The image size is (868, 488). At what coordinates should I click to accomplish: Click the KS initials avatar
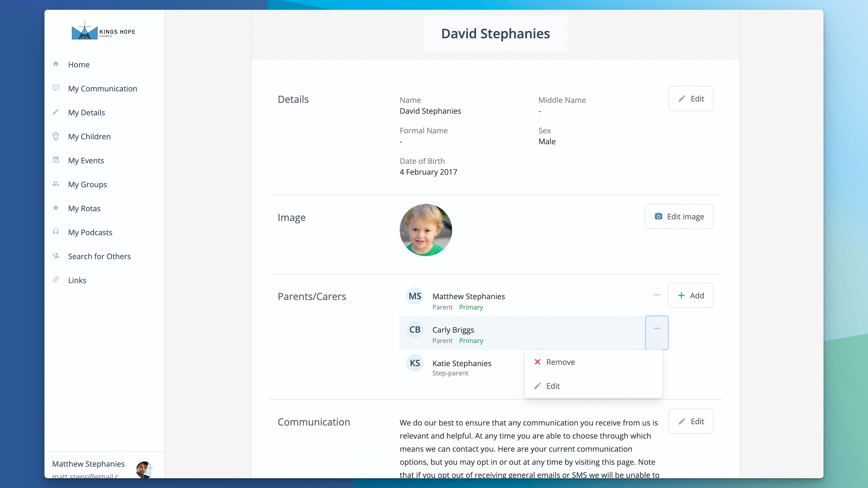coord(415,363)
